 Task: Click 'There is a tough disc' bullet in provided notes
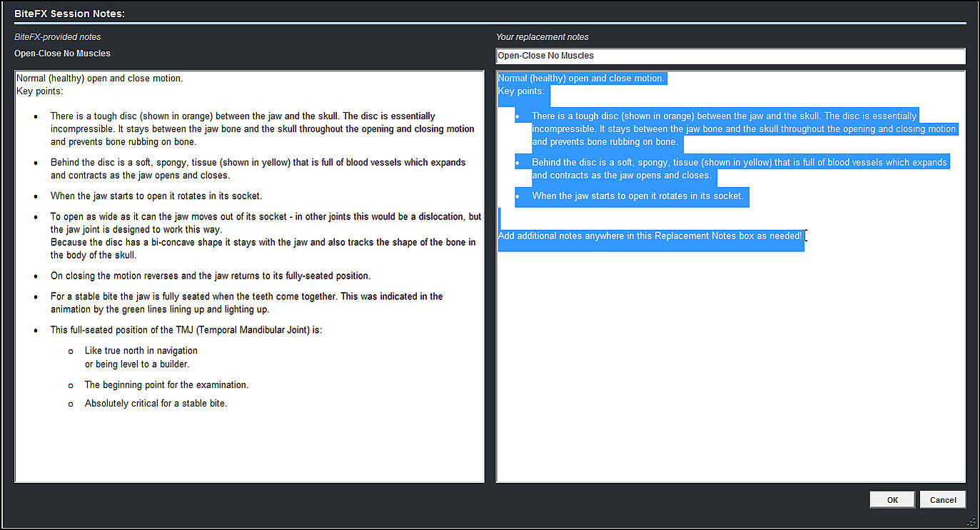click(262, 129)
